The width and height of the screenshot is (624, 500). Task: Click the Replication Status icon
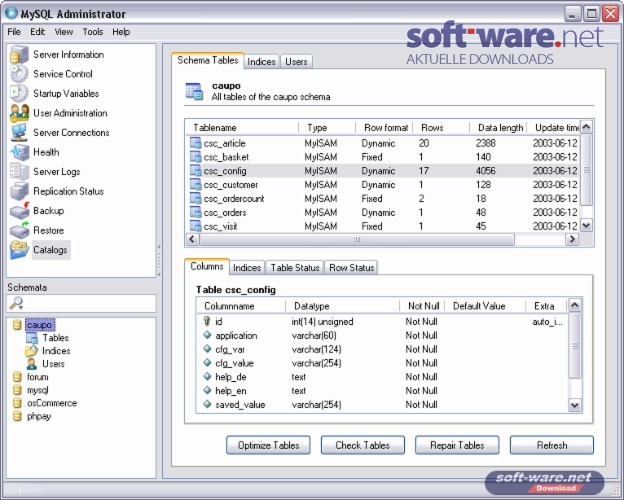tap(19, 191)
